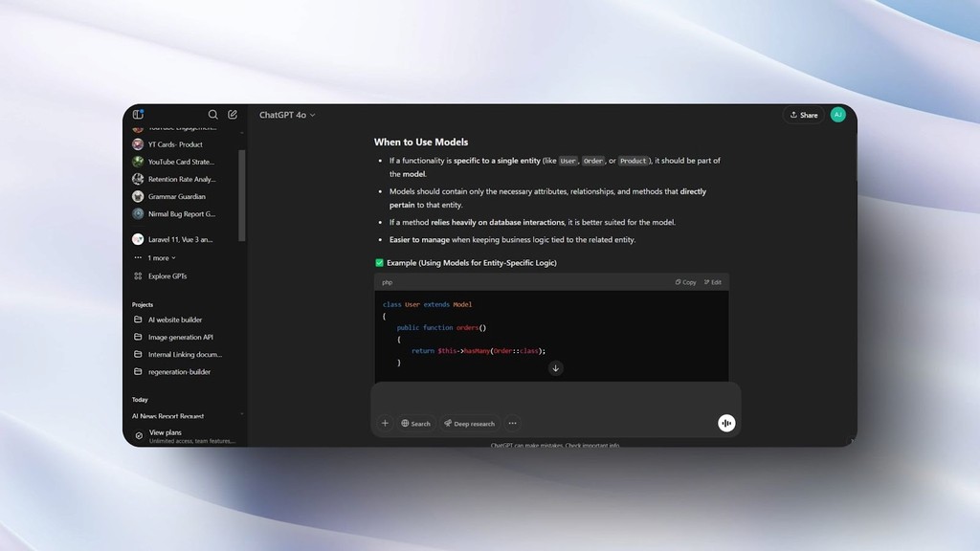Click the plus icon in the message bar
Viewport: 980px width, 551px height.
[x=385, y=423]
